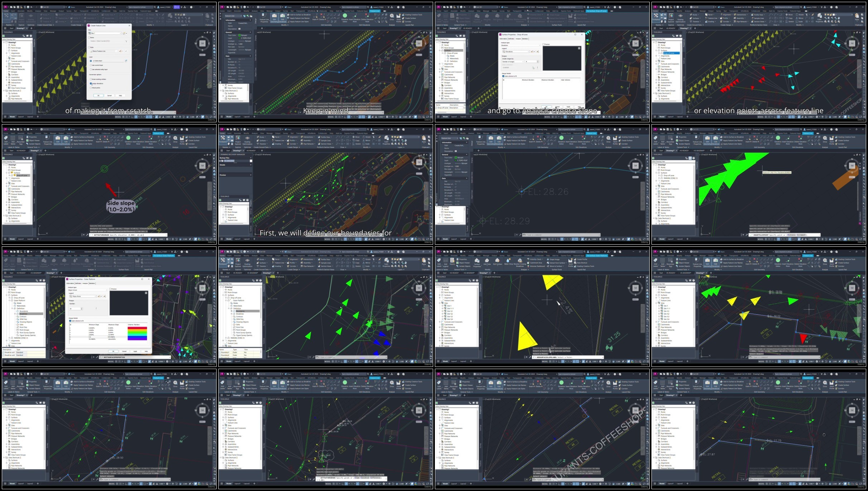Click create-site icon beside Site 1 dropdown

[124, 33]
